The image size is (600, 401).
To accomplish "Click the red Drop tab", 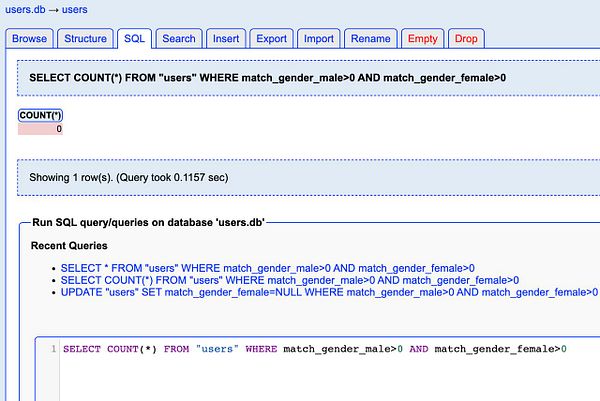I will [466, 39].
